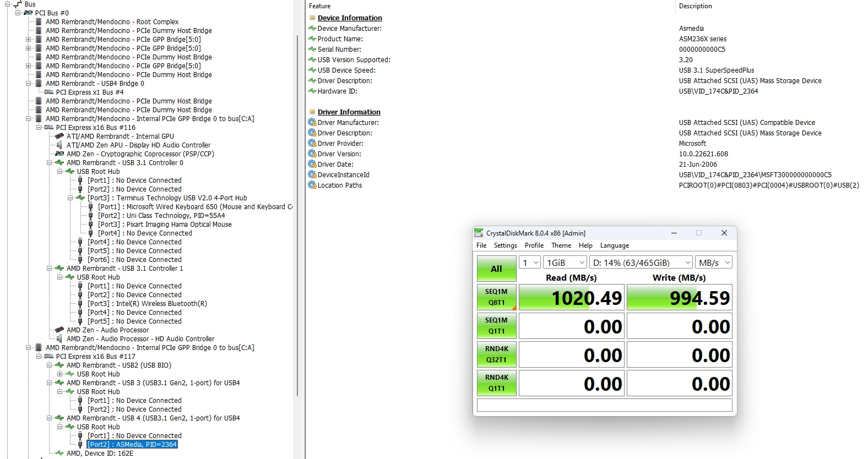Click the Microsoft Wired Keyboard 650 plug icon

tap(91, 207)
